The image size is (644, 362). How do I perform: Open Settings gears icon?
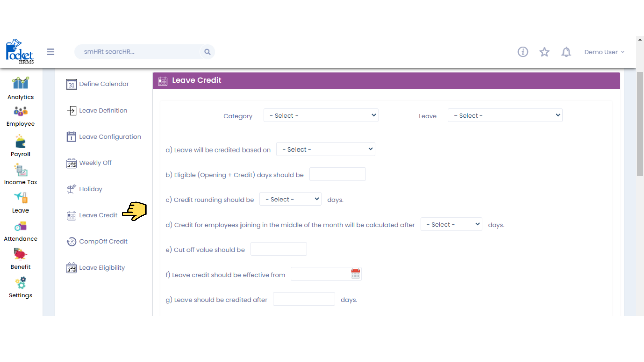(20, 283)
